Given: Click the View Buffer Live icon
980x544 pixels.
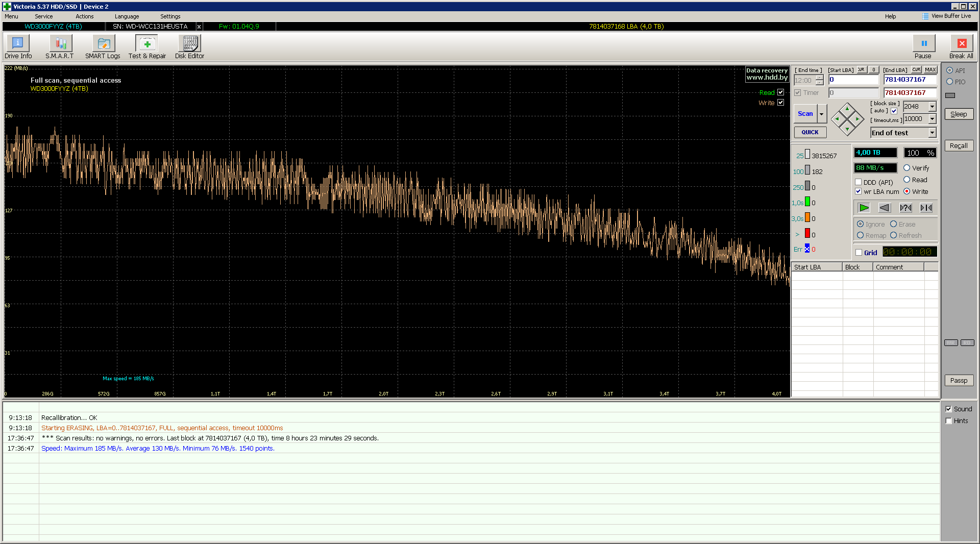Looking at the screenshot, I should point(926,16).
